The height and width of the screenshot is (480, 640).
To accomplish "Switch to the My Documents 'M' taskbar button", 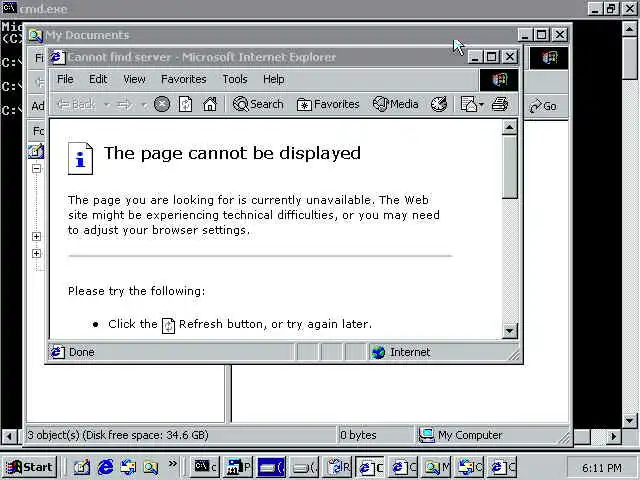I will coord(436,467).
